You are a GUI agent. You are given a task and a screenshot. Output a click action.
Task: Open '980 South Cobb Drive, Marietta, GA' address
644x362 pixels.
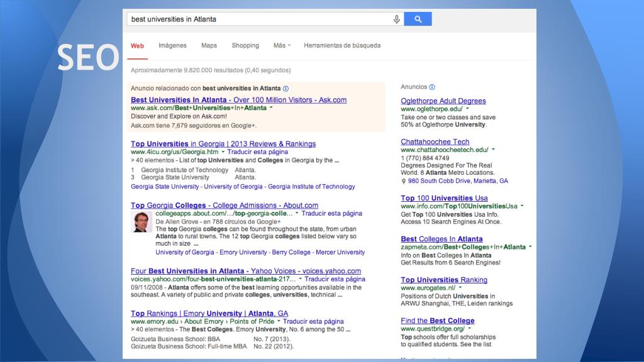tap(458, 181)
